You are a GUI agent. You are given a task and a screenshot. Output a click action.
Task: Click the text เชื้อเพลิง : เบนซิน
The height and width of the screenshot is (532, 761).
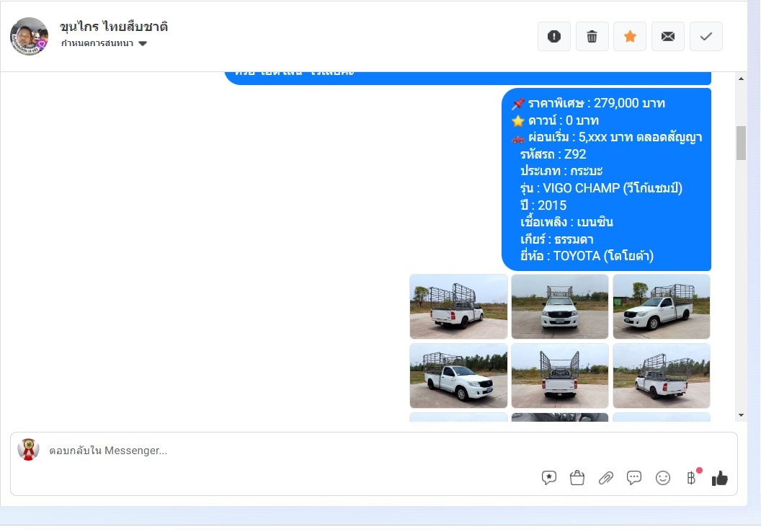567,222
